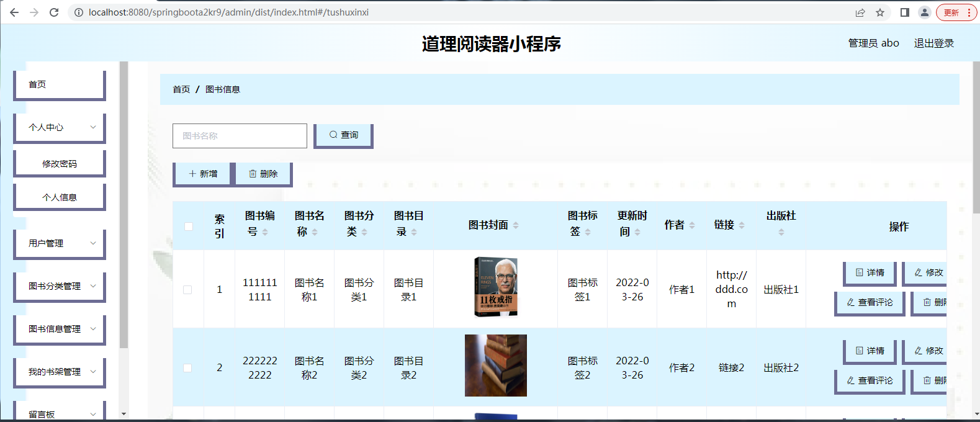Image resolution: width=980 pixels, height=422 pixels.
Task: Expand the 图书分类管理 sidebar menu
Action: 60,286
